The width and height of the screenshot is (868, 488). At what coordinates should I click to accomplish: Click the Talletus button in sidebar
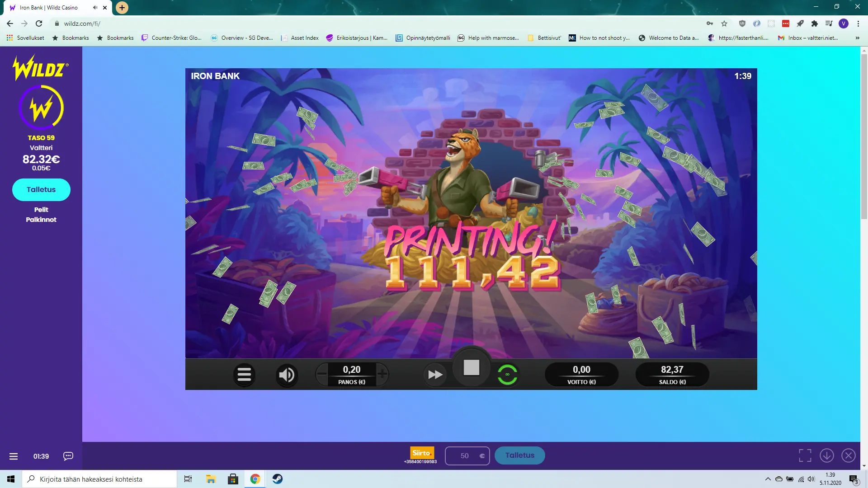pos(41,190)
